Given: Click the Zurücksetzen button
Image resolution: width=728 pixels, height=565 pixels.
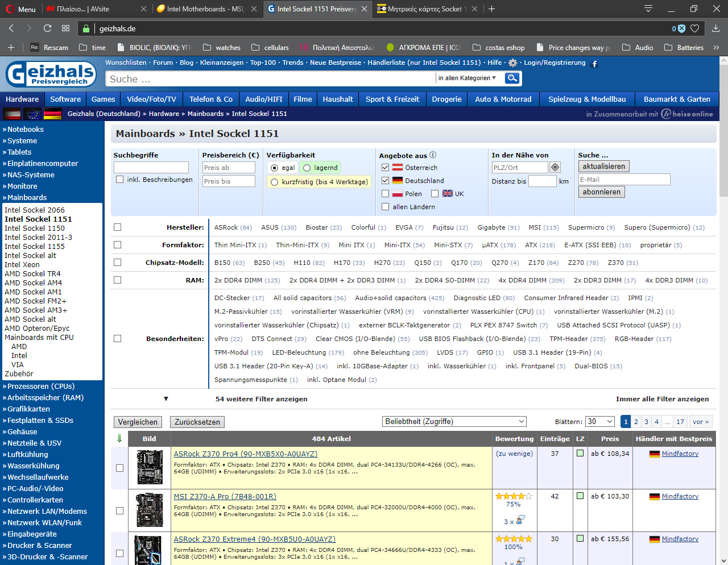Looking at the screenshot, I should pos(197,422).
